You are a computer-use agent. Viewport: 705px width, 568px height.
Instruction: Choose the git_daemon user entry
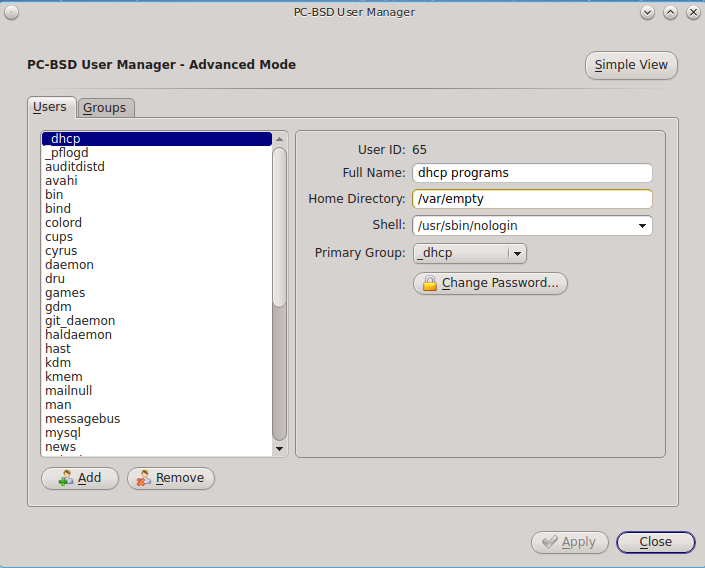[80, 321]
